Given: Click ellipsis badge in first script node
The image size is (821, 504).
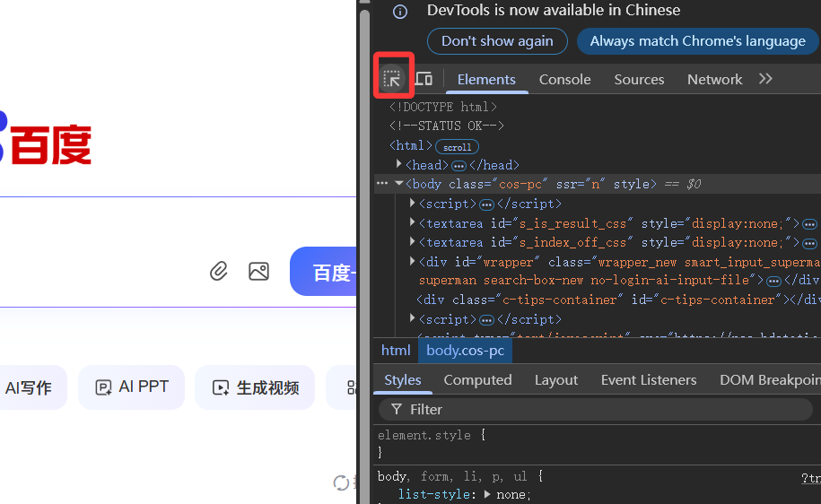Looking at the screenshot, I should pos(486,204).
